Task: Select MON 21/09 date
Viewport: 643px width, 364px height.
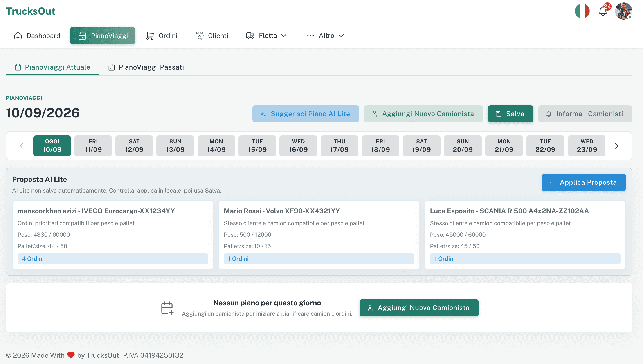Action: (x=504, y=146)
